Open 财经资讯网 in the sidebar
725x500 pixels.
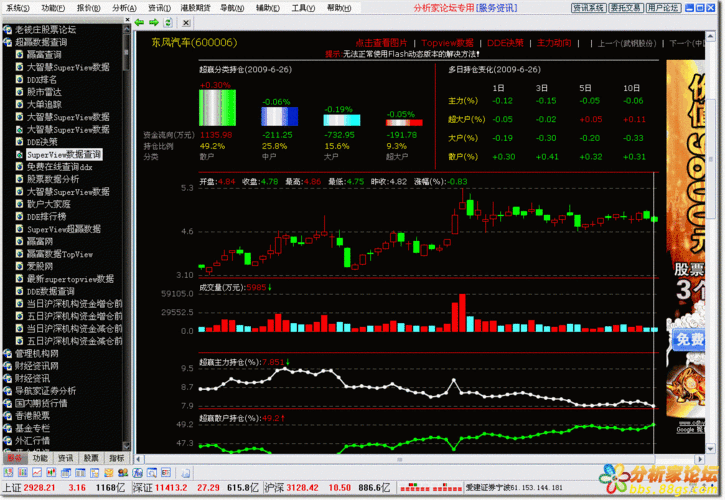tap(37, 366)
